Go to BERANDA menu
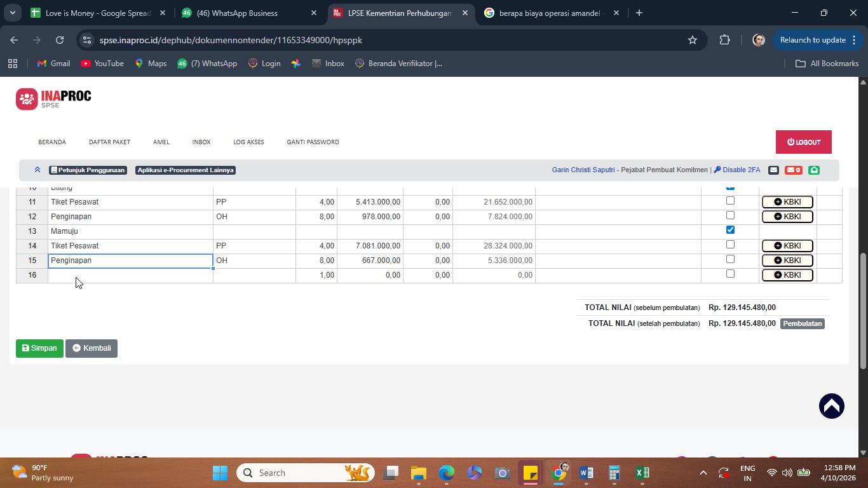This screenshot has height=488, width=868. (x=52, y=142)
